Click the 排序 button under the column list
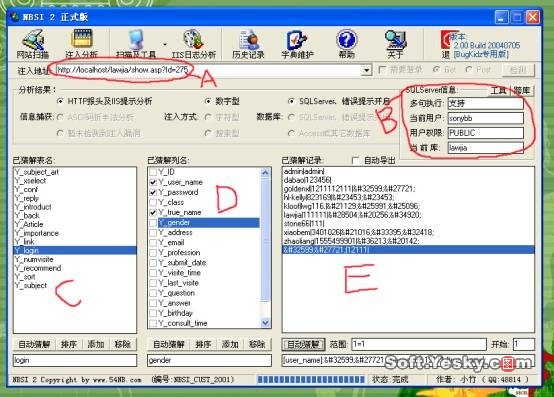The height and width of the screenshot is (397, 554). (203, 344)
